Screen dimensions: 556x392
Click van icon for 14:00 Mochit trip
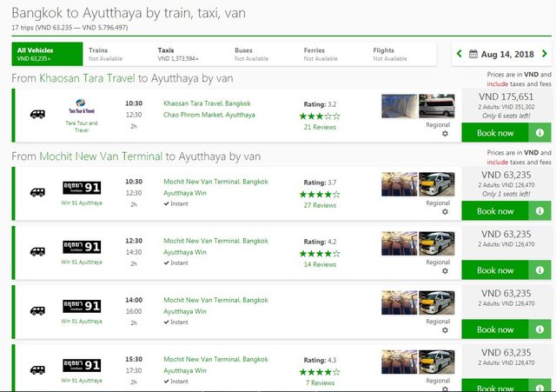point(37,311)
